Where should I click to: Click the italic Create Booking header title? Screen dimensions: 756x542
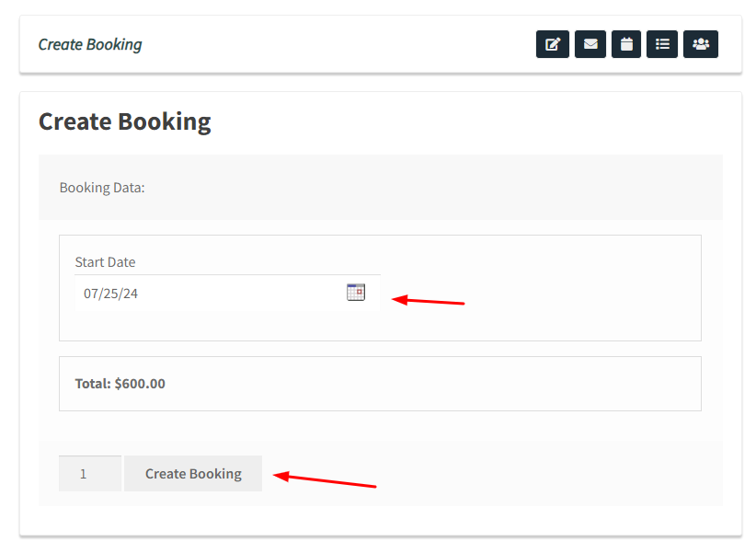click(x=90, y=44)
